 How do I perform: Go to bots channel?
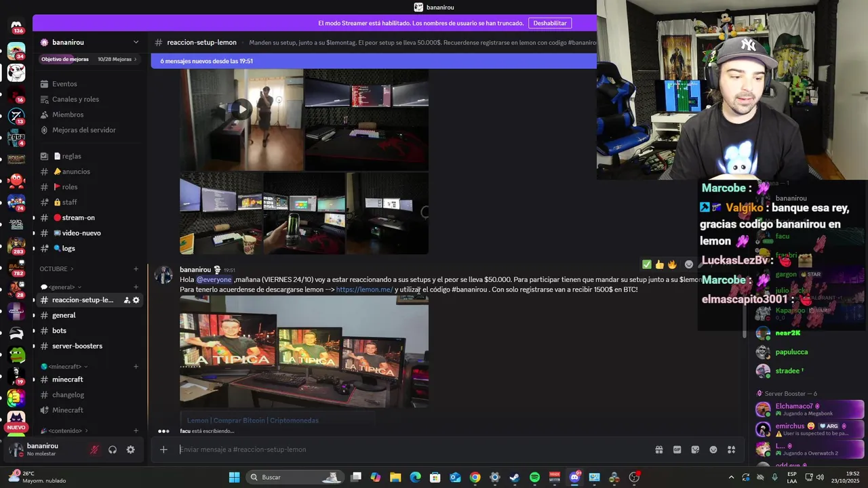[x=90, y=331]
